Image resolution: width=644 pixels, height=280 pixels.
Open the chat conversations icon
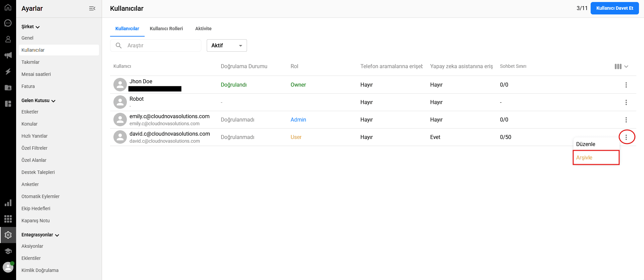point(8,23)
